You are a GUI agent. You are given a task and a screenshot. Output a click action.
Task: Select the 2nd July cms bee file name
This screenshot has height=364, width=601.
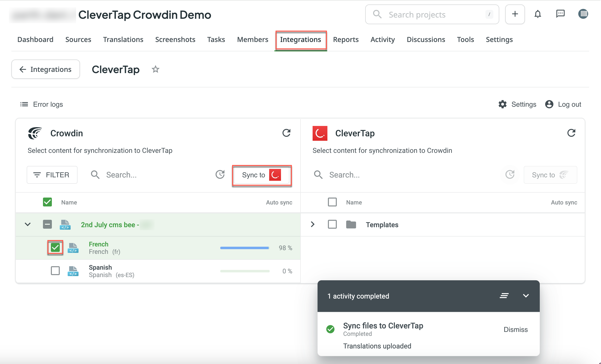[x=110, y=225]
